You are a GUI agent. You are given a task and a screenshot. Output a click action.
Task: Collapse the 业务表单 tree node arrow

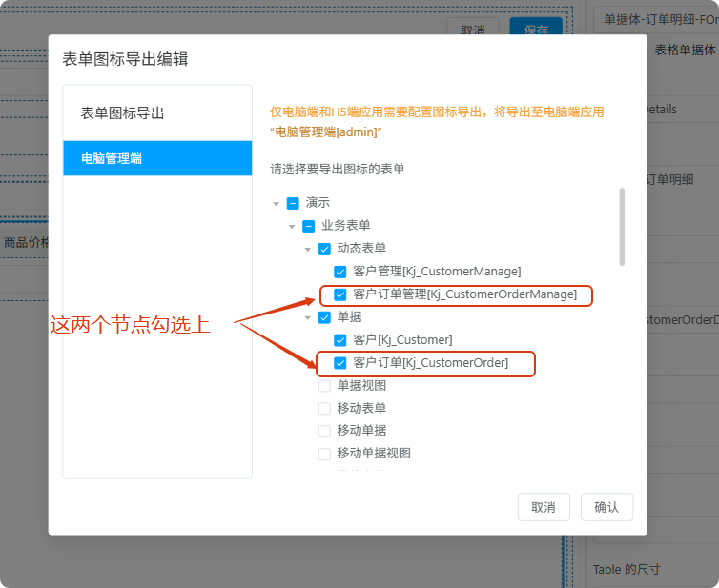tap(292, 226)
